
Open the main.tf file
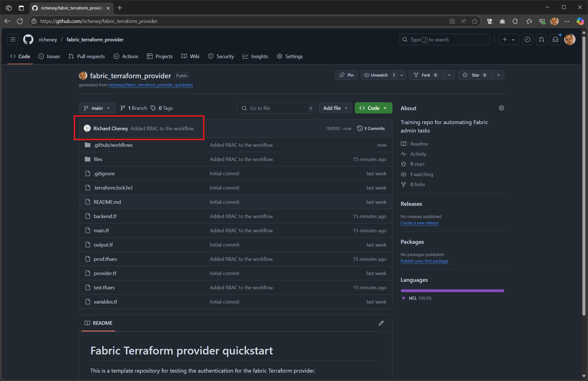coord(101,230)
